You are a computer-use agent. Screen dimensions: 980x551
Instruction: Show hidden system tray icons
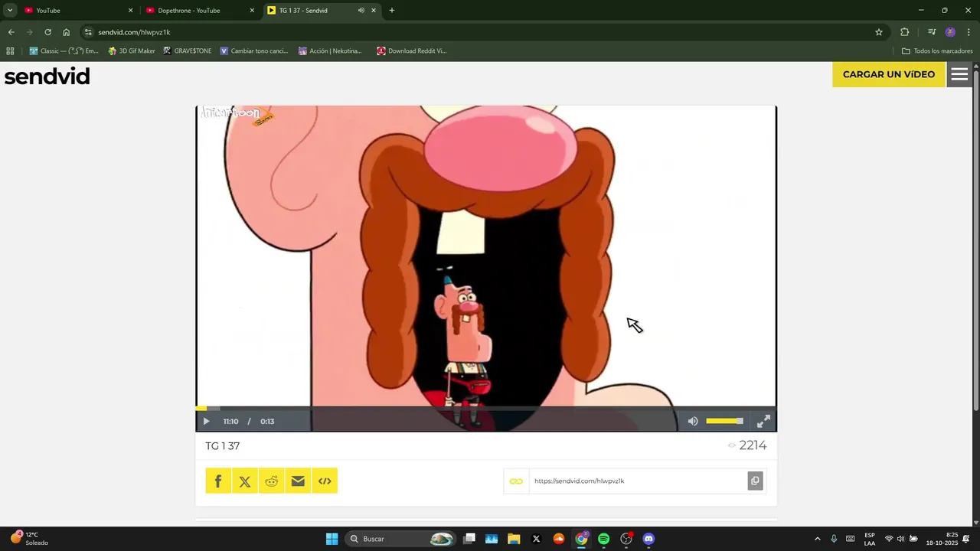[817, 539]
